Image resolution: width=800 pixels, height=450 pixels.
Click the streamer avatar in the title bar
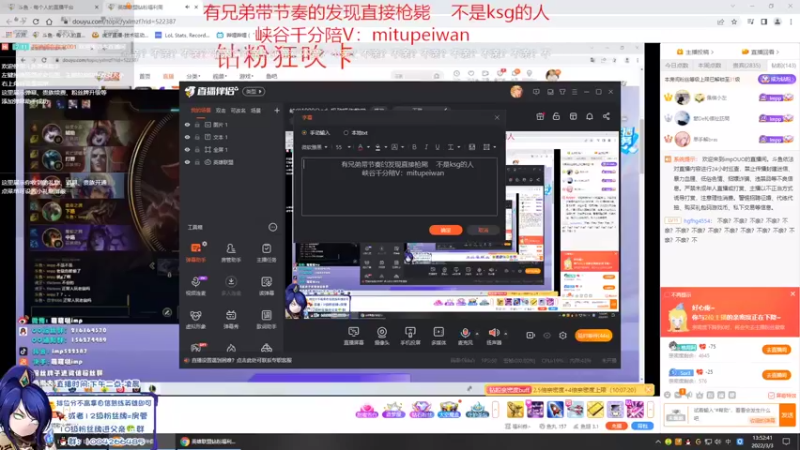[516, 92]
